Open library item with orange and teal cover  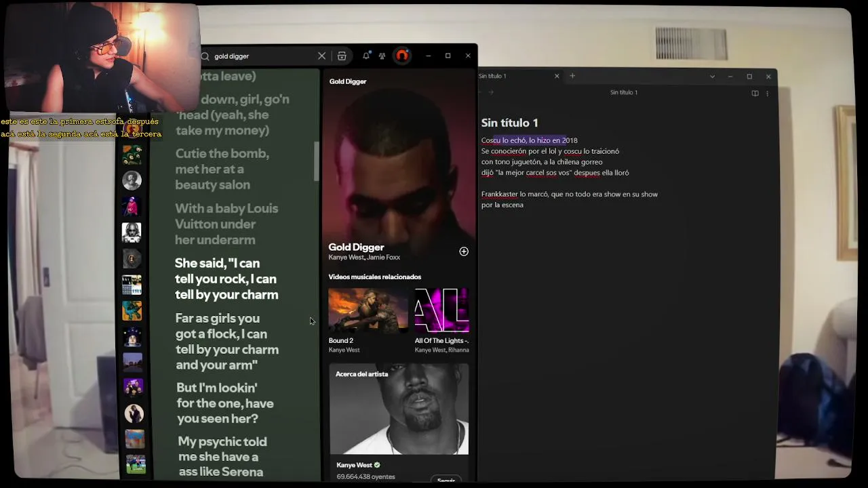point(132,310)
